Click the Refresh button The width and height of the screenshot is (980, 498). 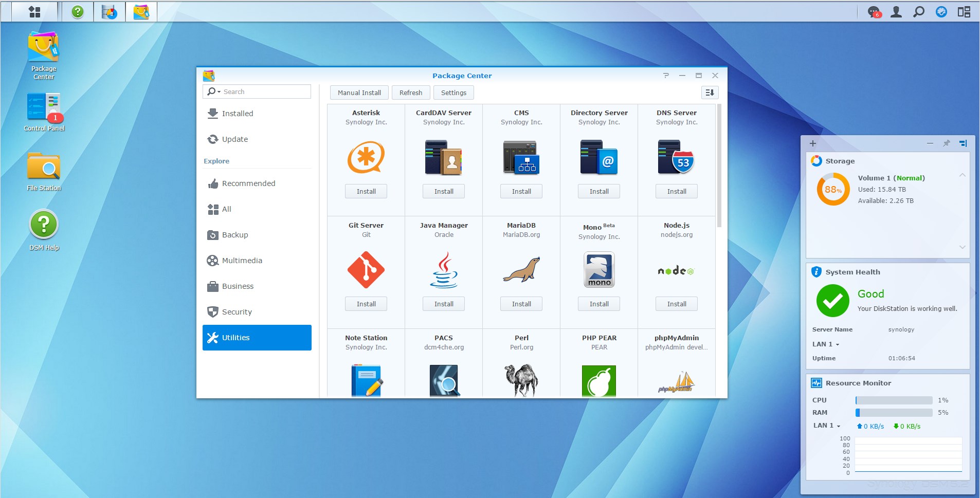click(x=411, y=93)
